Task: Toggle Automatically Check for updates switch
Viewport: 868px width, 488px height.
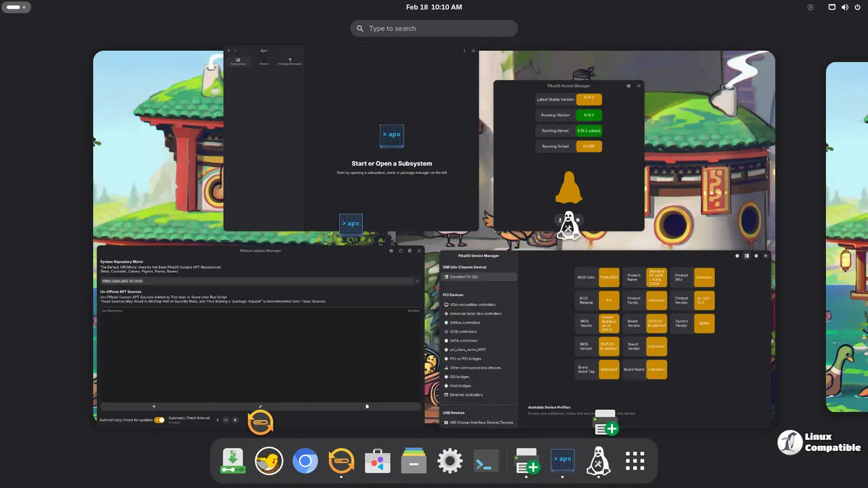Action: [159, 420]
